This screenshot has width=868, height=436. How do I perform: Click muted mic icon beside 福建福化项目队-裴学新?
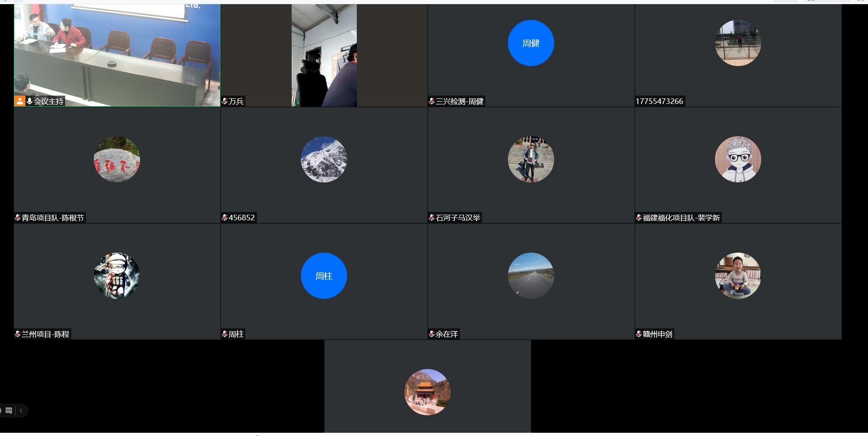tap(639, 218)
